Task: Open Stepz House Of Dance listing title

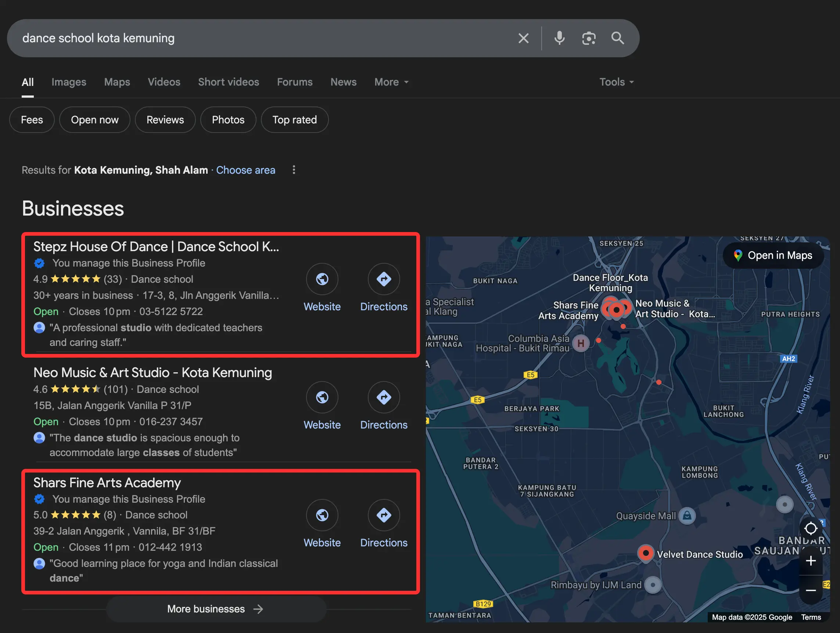Action: [x=156, y=247]
